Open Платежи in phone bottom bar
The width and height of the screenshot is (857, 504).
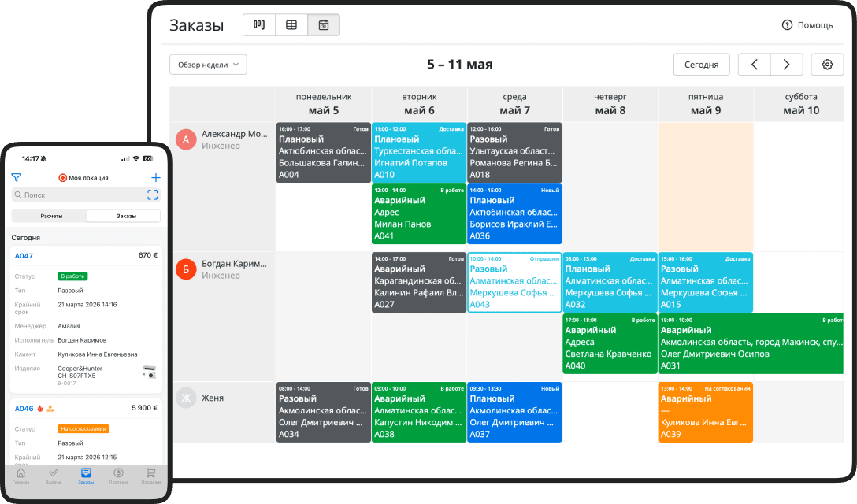point(117,475)
